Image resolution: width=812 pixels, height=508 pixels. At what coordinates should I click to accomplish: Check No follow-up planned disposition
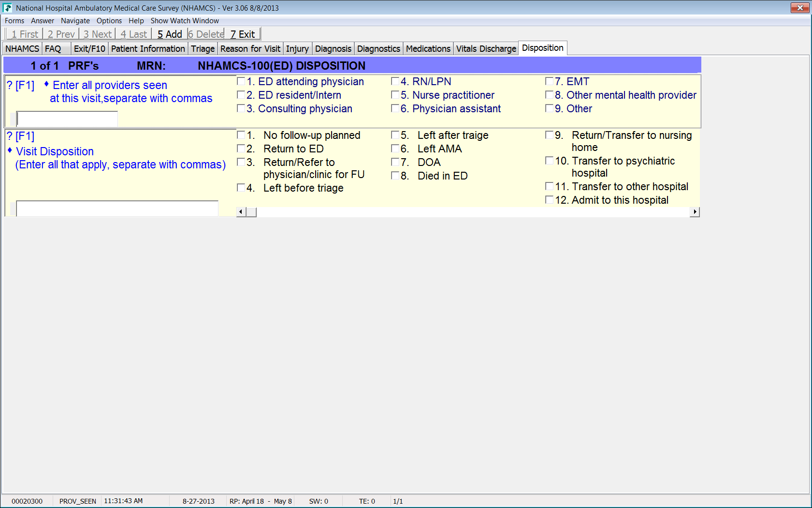(241, 135)
